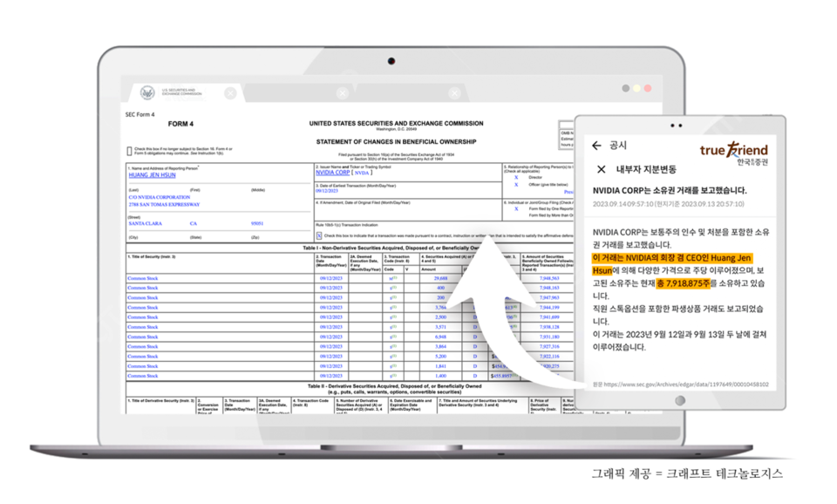The height and width of the screenshot is (504, 837).
Task: Select the highlighted 총 7,918,875주 text
Action: [x=678, y=283]
